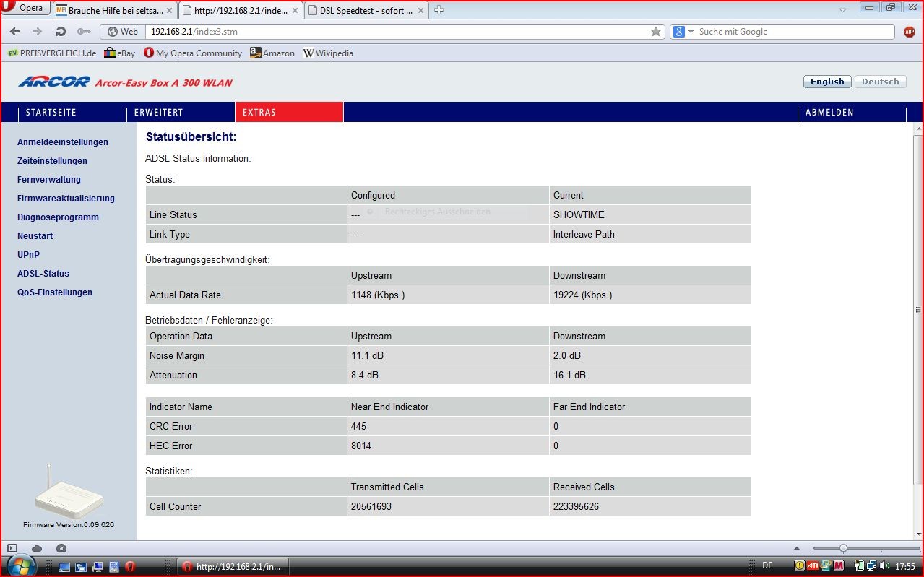Open the PREISVERGLEICH.de bookmark
This screenshot has height=577, width=924.
point(52,53)
